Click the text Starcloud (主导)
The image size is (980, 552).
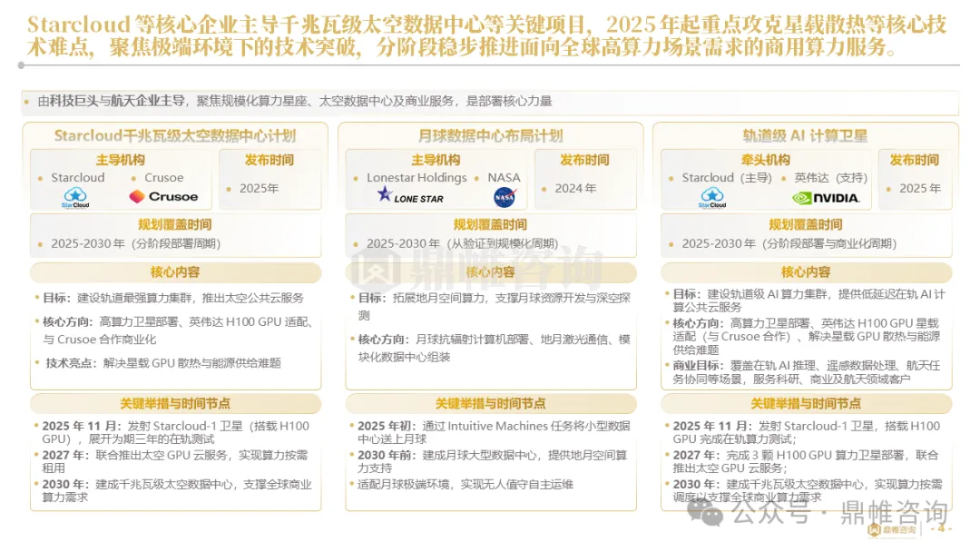pos(727,178)
